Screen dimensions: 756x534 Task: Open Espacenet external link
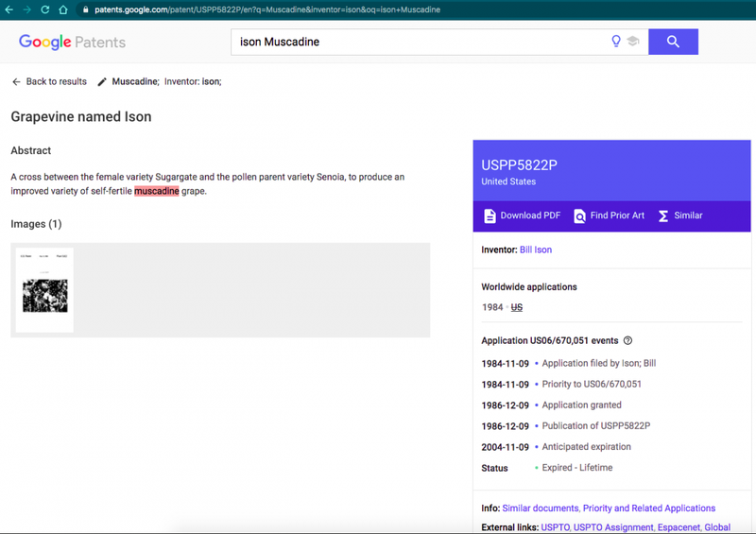point(679,527)
